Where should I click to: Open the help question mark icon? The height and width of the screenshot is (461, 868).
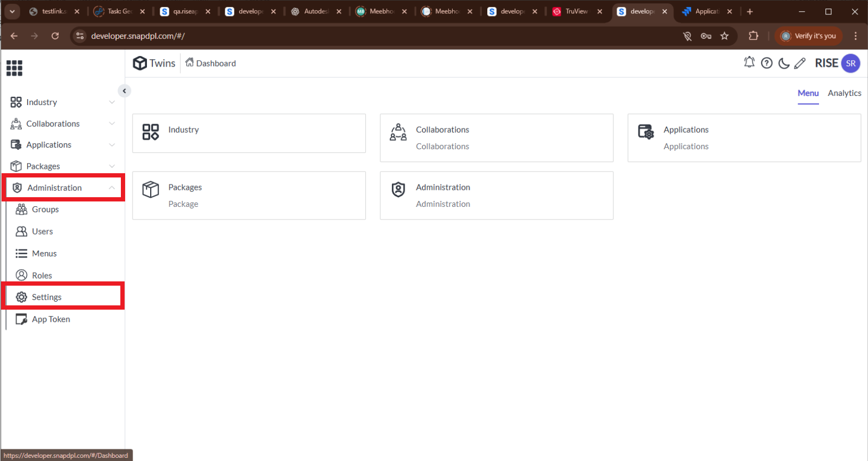[767, 63]
